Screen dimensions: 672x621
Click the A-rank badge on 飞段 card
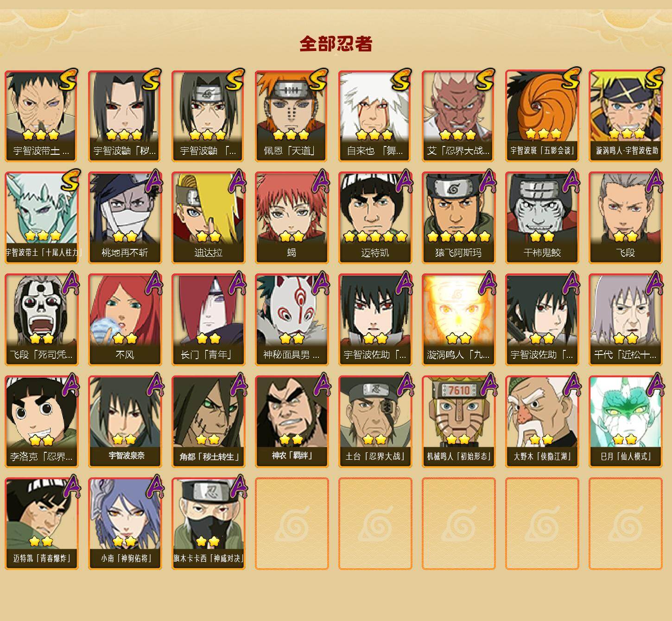654,180
